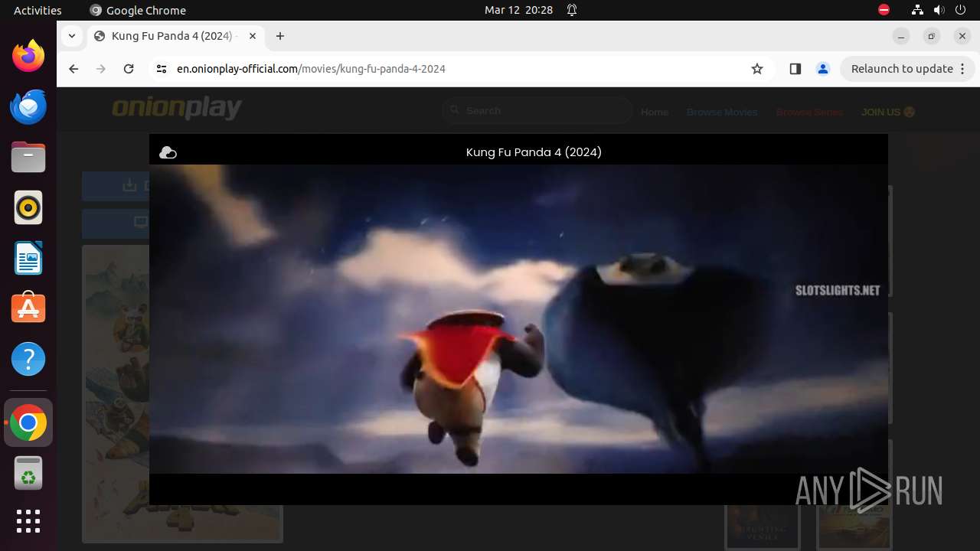The image size is (980, 551).
Task: Open Browse Series menu link
Action: coord(809,112)
